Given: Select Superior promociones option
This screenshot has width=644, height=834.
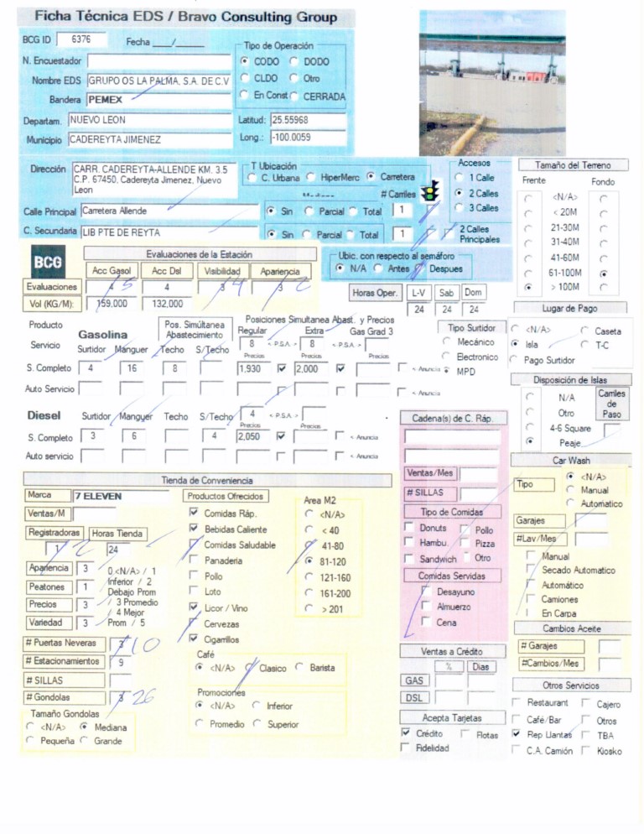Looking at the screenshot, I should (x=257, y=723).
